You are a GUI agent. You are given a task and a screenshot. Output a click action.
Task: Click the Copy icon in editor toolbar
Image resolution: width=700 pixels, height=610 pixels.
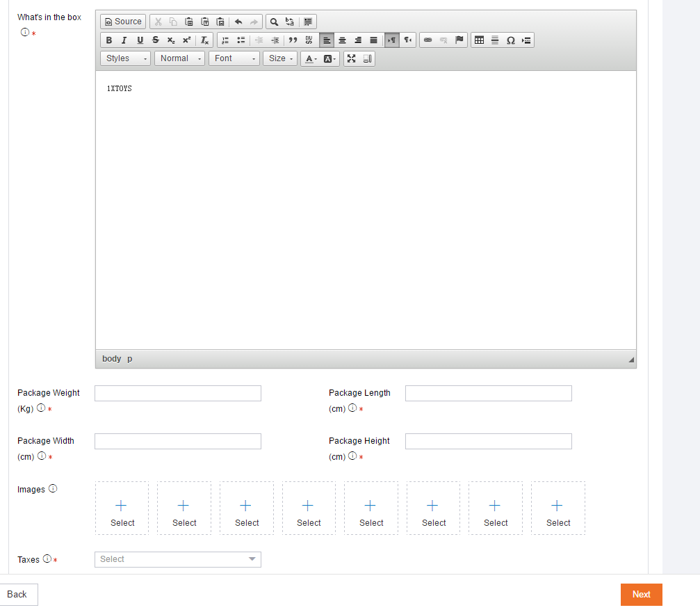(173, 22)
